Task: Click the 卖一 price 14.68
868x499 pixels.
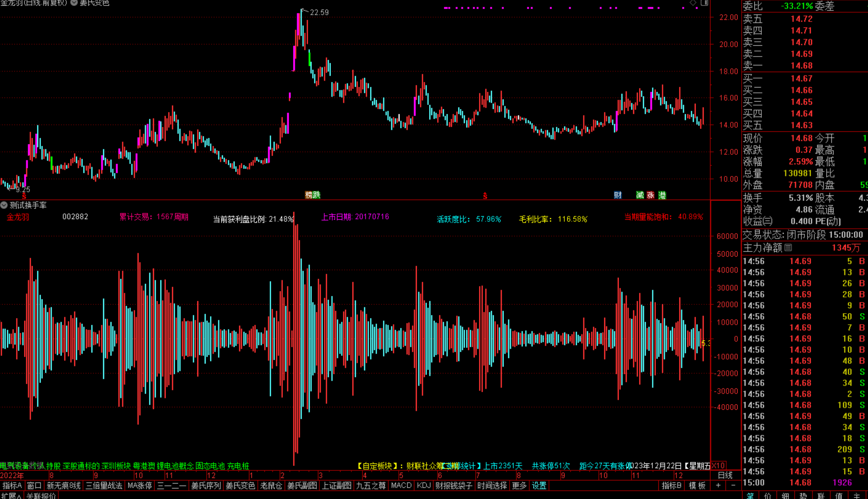Action: click(x=802, y=66)
